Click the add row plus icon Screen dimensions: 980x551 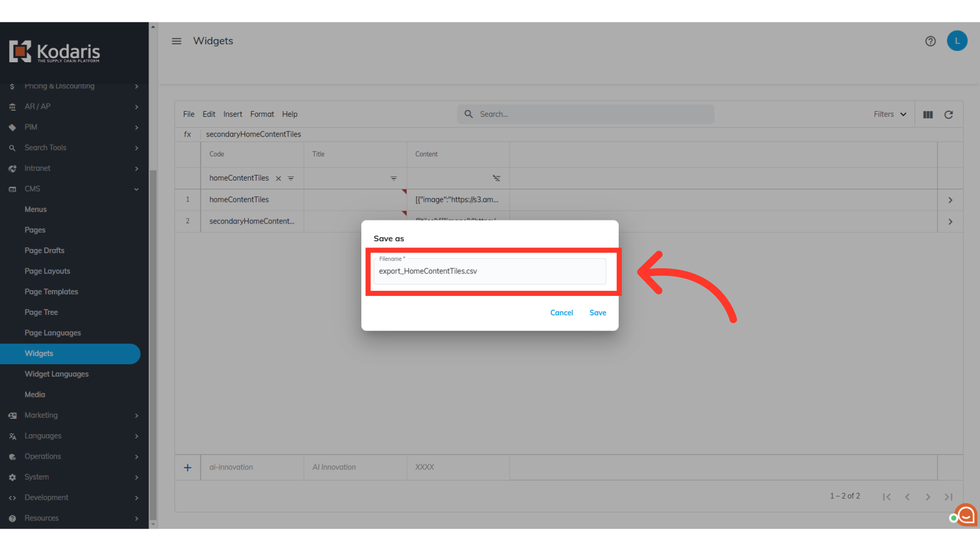pyautogui.click(x=187, y=467)
